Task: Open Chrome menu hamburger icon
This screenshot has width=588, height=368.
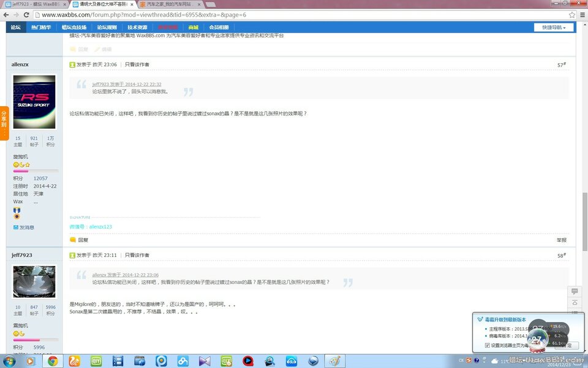Action: [x=582, y=15]
